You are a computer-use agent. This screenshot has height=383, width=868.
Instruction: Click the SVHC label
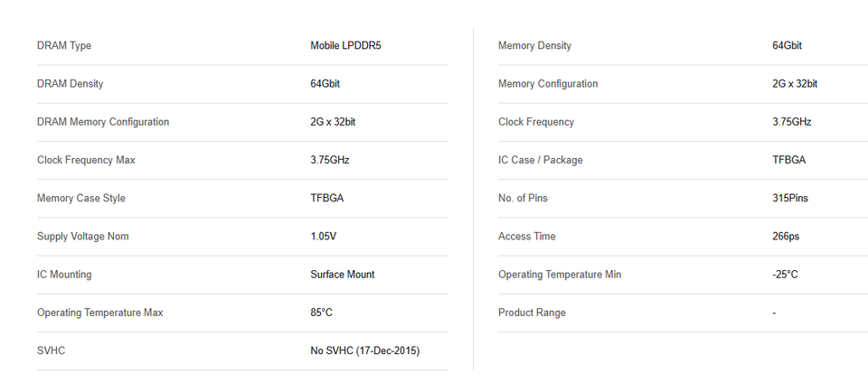(x=51, y=350)
